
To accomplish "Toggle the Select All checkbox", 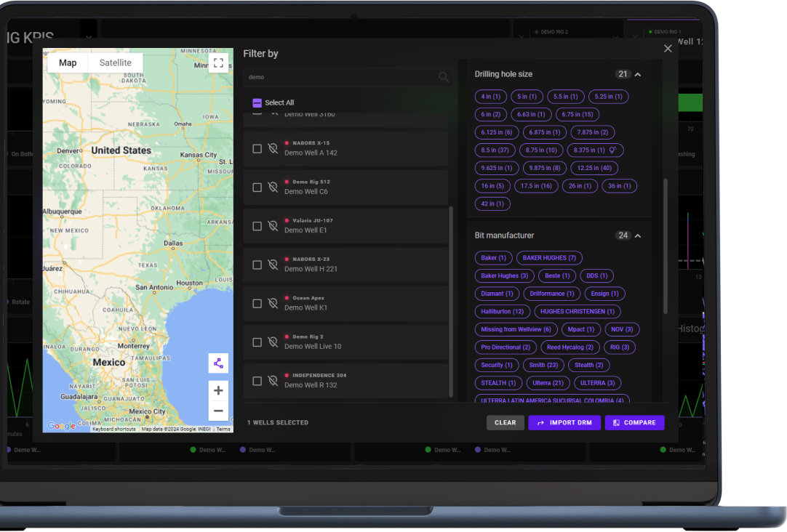I will [x=257, y=102].
